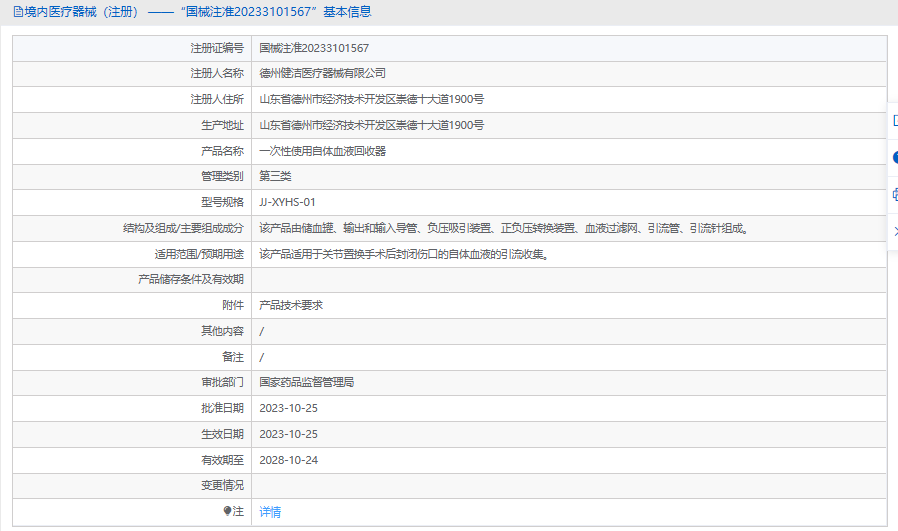
Task: Select product name 一次性使用自体血液回收器
Action: tap(322, 151)
